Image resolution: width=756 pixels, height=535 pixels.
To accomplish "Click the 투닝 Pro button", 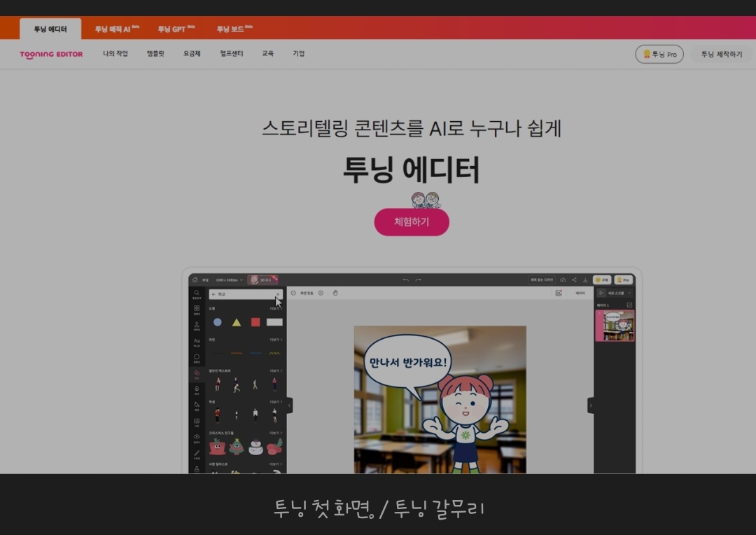I will click(x=659, y=54).
